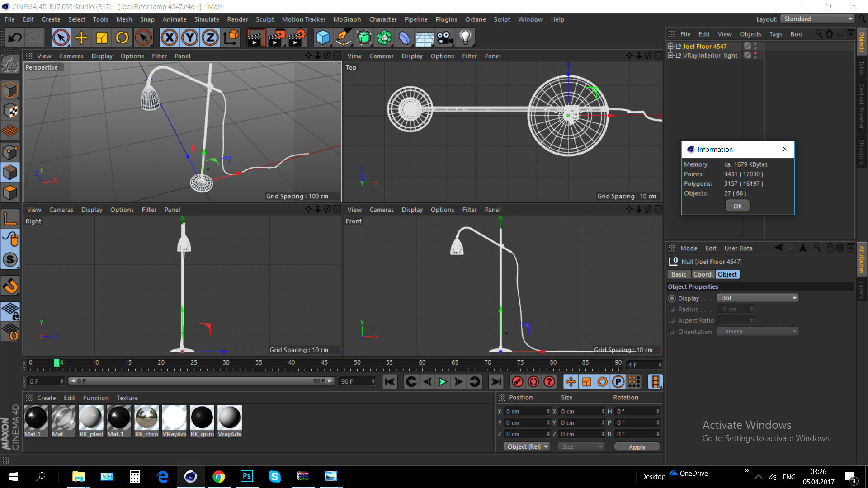The height and width of the screenshot is (488, 868).
Task: Open the spline pen tool
Action: [x=344, y=38]
